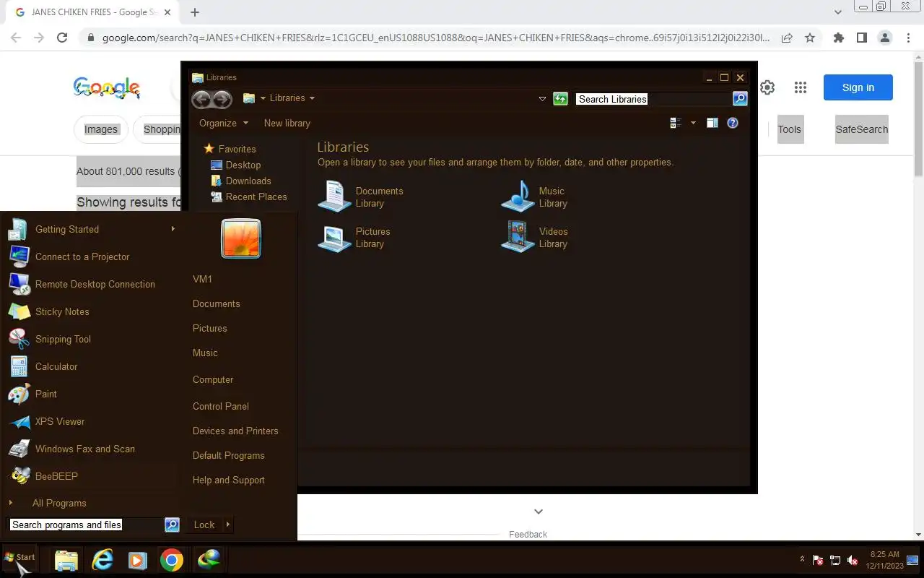Open Google apps grid in Chrome
Image resolution: width=924 pixels, height=578 pixels.
coord(800,87)
